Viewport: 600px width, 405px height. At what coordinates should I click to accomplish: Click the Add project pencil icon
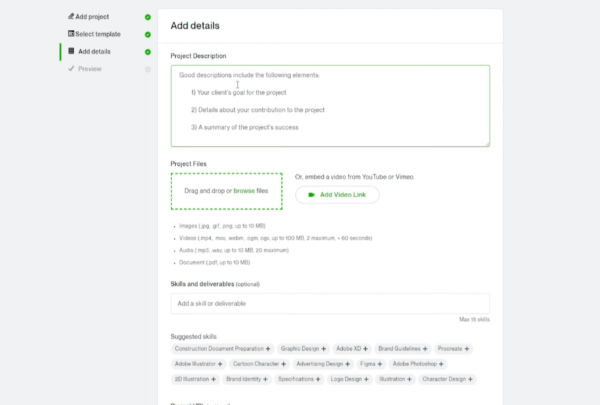tap(71, 16)
